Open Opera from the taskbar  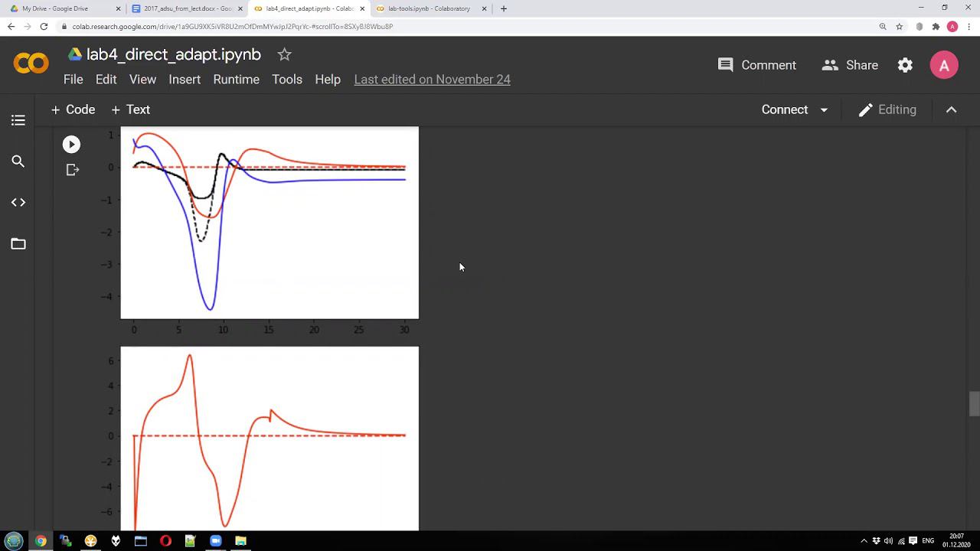point(165,541)
